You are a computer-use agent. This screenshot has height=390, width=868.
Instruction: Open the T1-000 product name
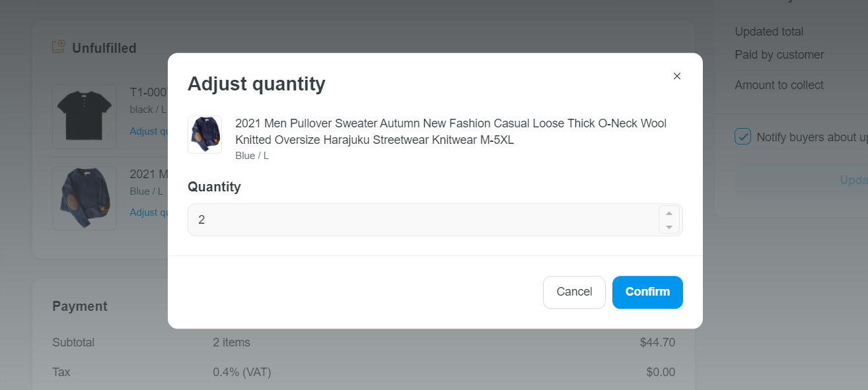pyautogui.click(x=149, y=92)
